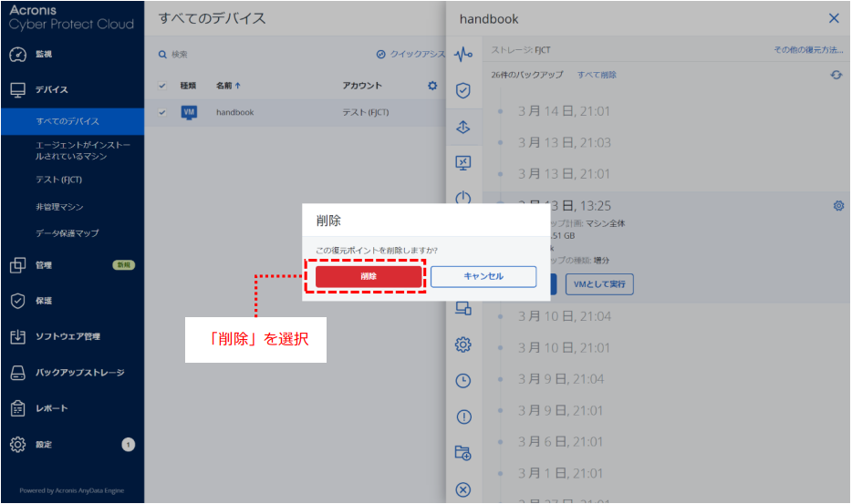Image resolution: width=852 pixels, height=504 pixels.
Task: Open レポート in the left navigation
Action: point(51,408)
